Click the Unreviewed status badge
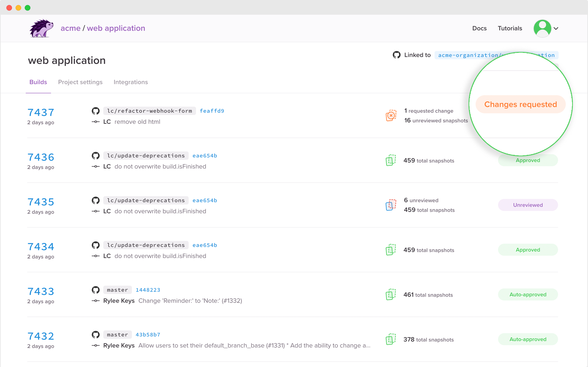The image size is (588, 367). (528, 205)
